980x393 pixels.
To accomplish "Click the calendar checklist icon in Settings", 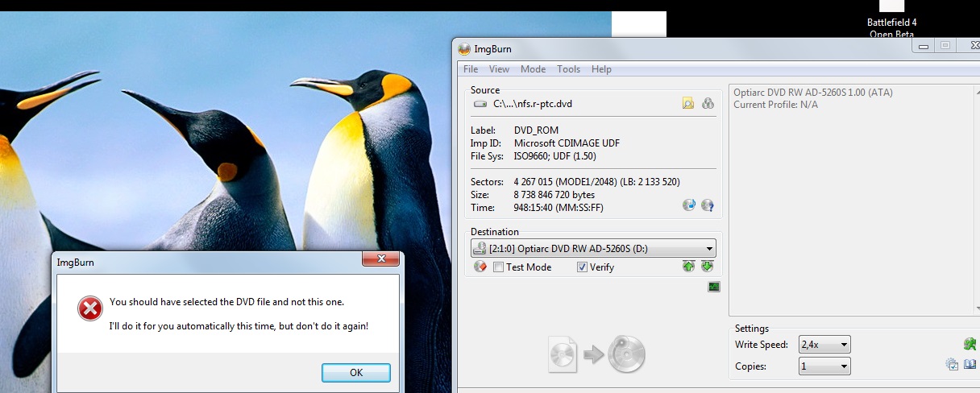I will tap(952, 365).
